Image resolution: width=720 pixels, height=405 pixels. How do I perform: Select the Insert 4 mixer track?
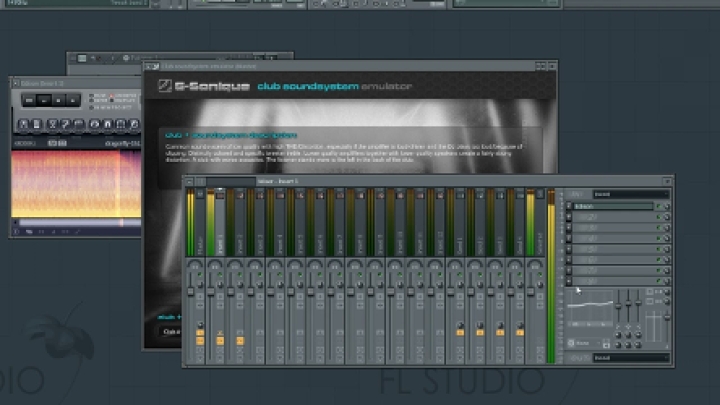[x=279, y=222]
